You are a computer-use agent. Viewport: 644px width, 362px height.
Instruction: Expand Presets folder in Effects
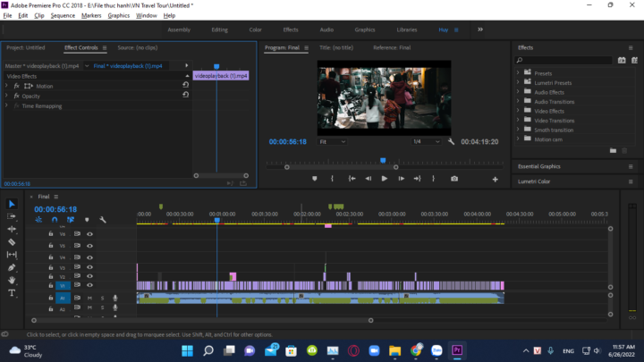click(518, 72)
